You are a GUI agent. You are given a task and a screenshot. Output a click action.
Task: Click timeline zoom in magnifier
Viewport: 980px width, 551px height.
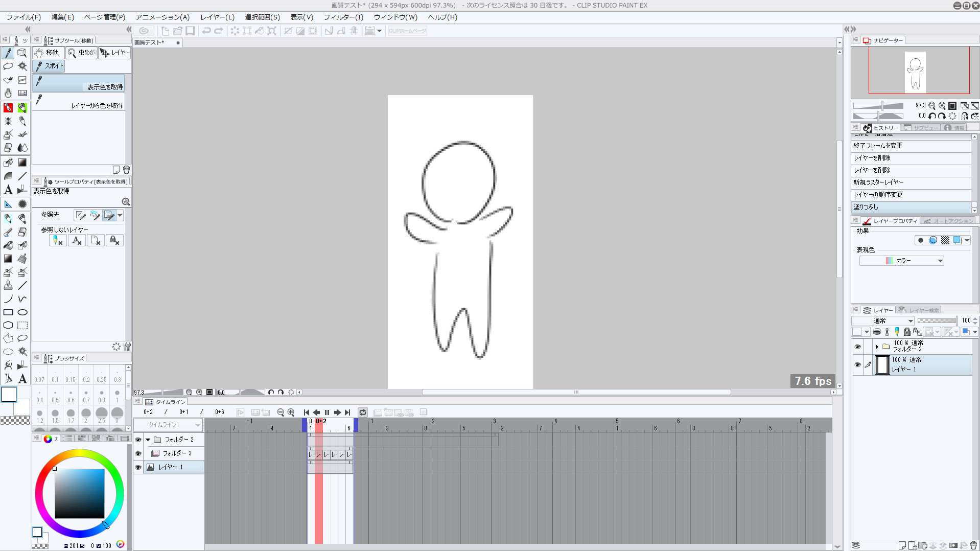[291, 412]
